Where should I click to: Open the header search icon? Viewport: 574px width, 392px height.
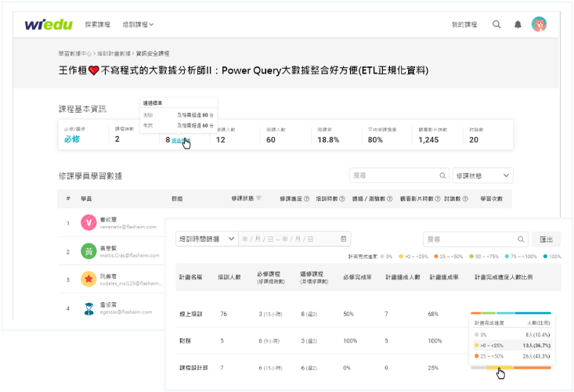496,24
